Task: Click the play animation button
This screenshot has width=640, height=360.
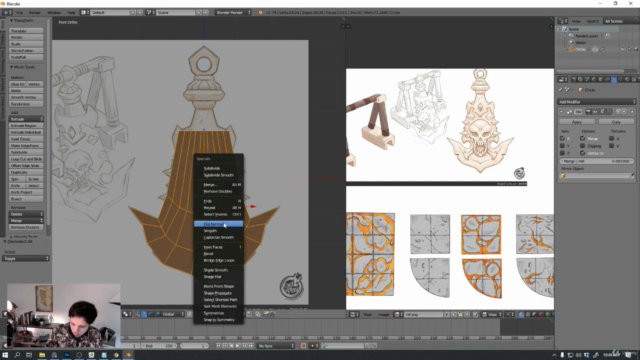Action: point(238,346)
